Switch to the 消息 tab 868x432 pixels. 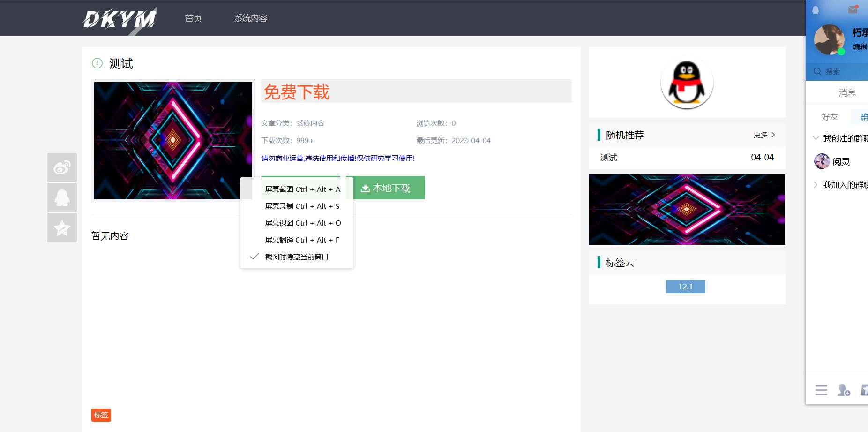point(847,92)
